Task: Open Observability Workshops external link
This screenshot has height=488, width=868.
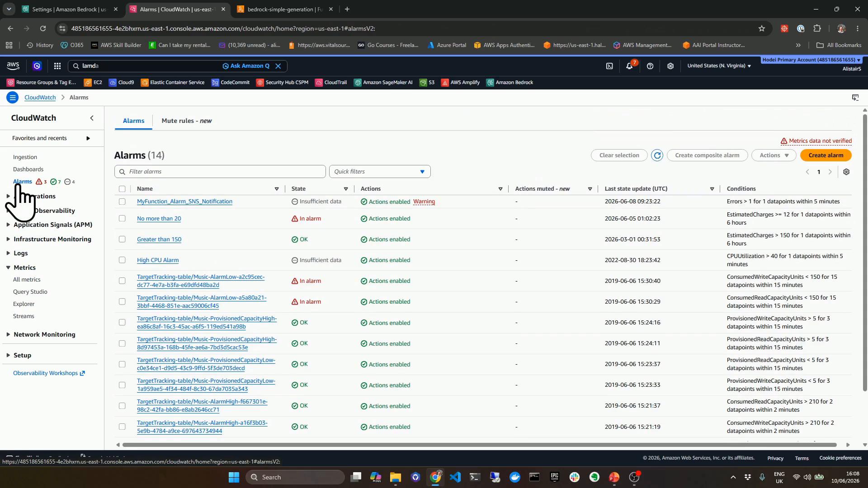Action: [49, 373]
